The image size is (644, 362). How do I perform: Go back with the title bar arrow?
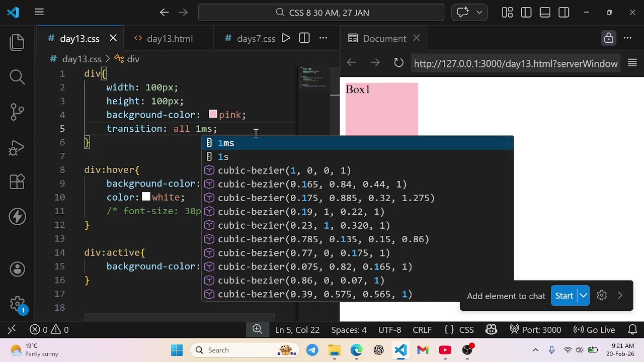164,13
